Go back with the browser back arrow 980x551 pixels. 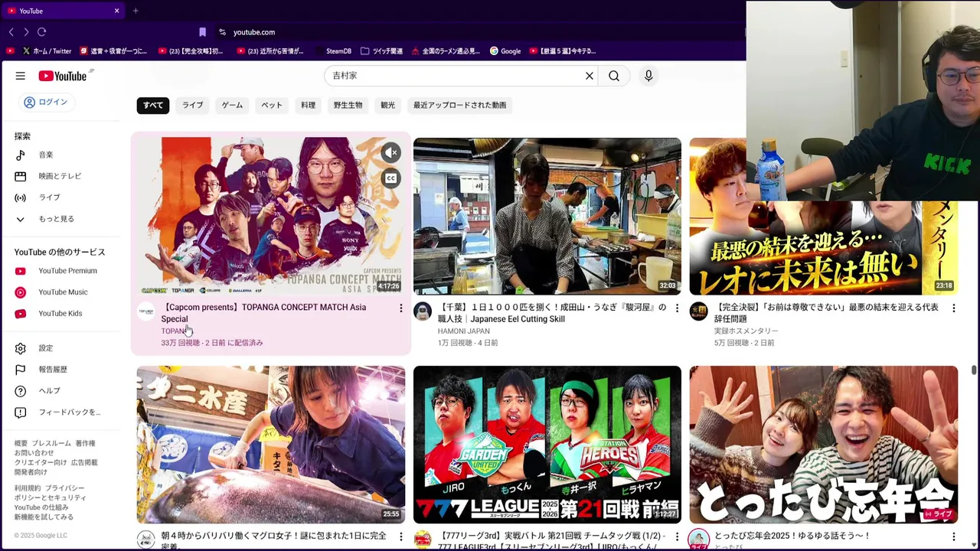point(11,32)
